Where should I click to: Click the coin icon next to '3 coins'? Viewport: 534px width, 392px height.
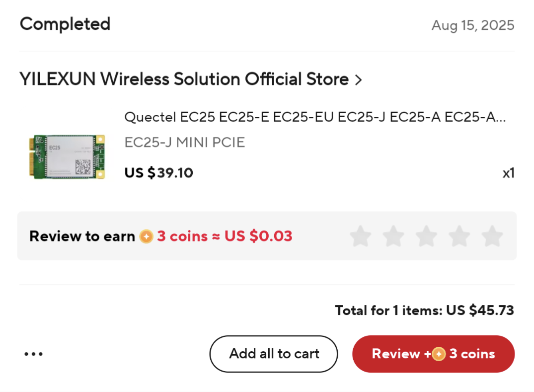click(146, 236)
